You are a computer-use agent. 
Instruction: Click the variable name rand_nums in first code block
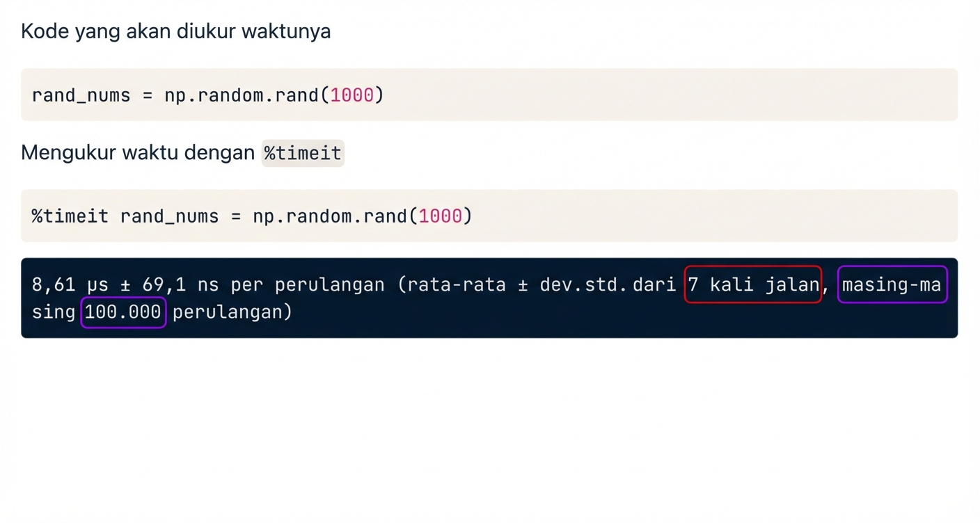[x=81, y=95]
